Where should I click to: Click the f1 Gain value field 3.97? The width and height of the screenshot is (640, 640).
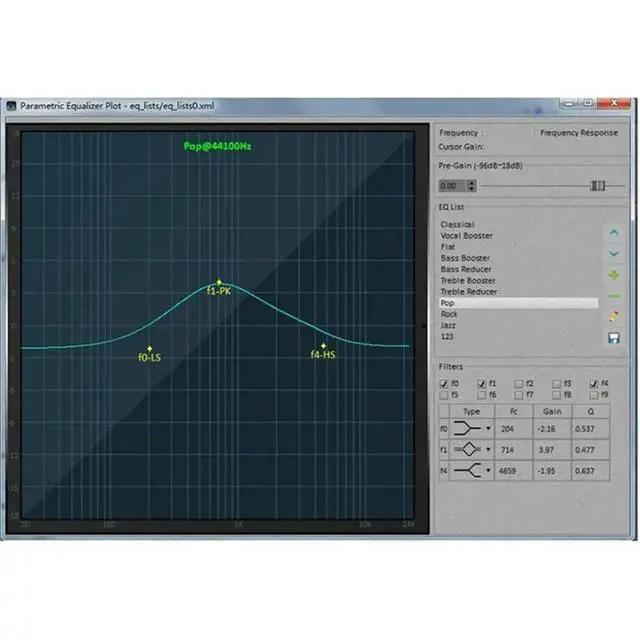[547, 447]
